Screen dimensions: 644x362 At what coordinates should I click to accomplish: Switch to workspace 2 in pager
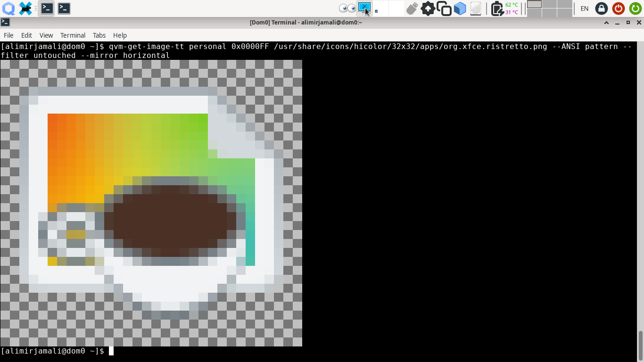[549, 4]
